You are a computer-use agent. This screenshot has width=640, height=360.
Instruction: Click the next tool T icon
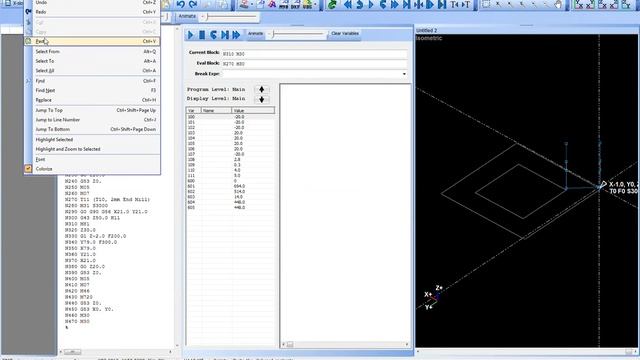pyautogui.click(x=466, y=4)
